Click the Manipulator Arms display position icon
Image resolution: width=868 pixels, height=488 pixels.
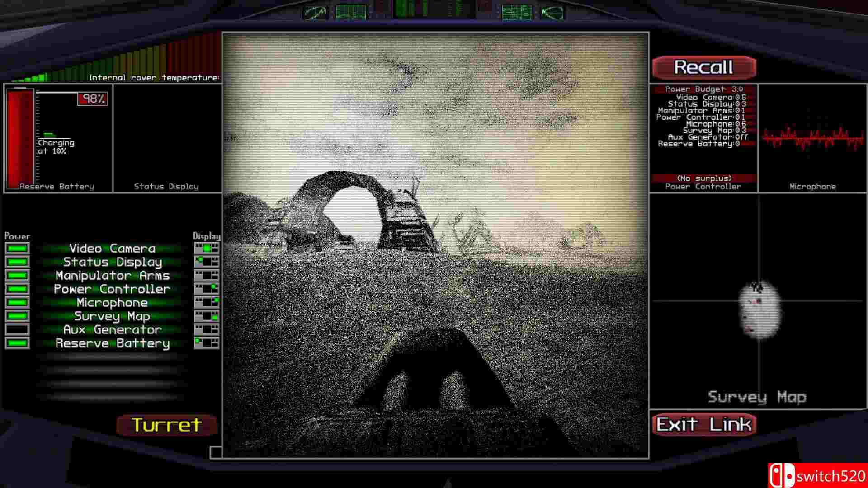click(207, 276)
